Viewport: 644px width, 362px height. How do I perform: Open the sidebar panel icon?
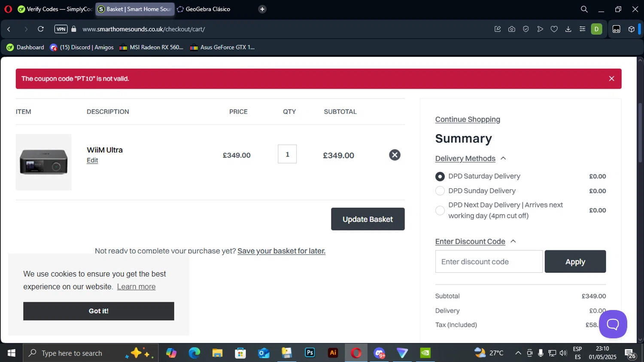(616, 29)
